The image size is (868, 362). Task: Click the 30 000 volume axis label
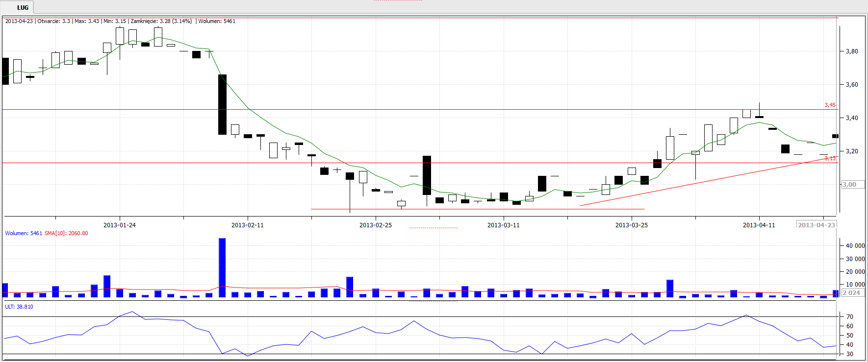(855, 259)
